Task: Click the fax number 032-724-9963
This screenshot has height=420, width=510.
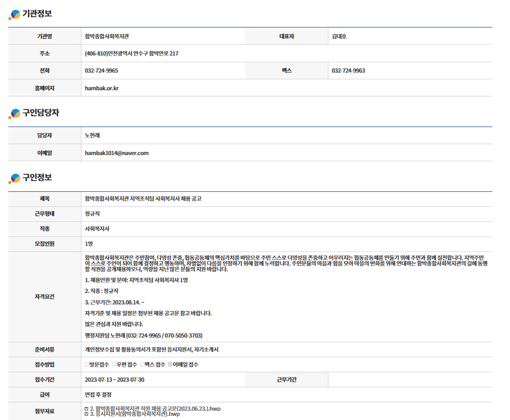Action: pos(348,71)
